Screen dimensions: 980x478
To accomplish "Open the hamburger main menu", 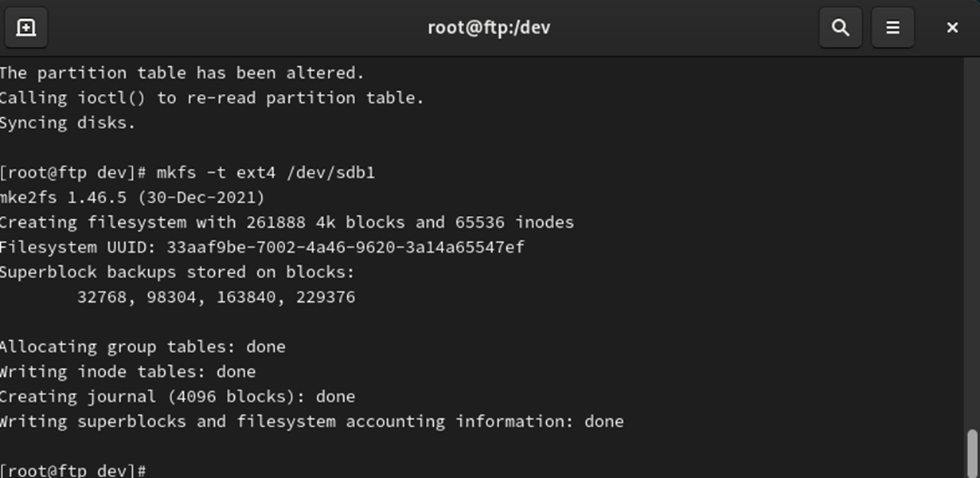I will pos(892,28).
